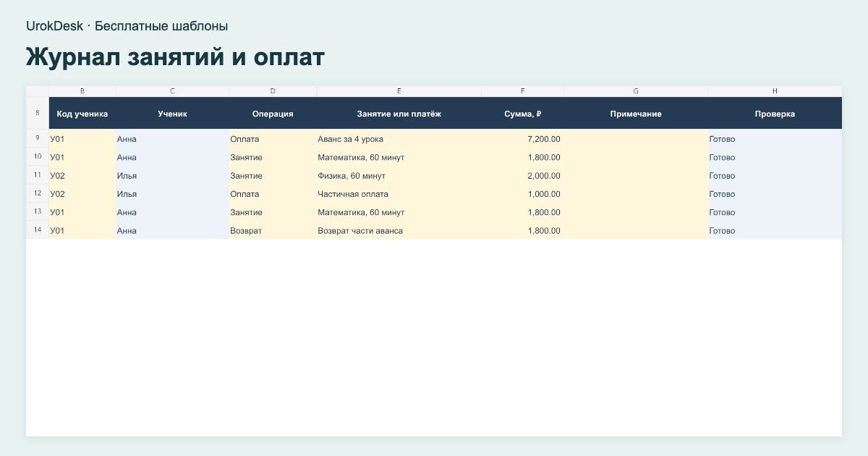Select the "Занятие" cell in row 10
Screen dimensions: 868x456
(273, 157)
